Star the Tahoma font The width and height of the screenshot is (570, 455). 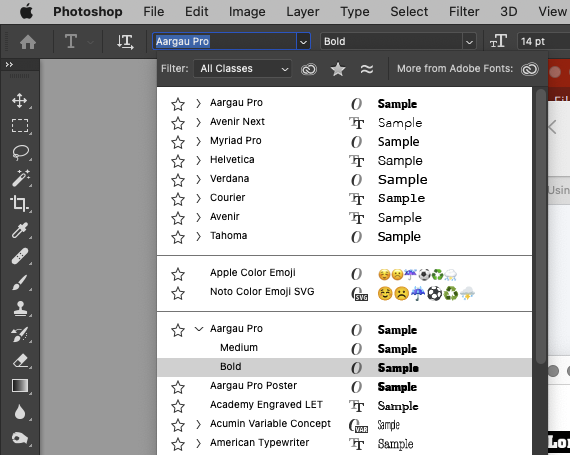[x=178, y=237]
